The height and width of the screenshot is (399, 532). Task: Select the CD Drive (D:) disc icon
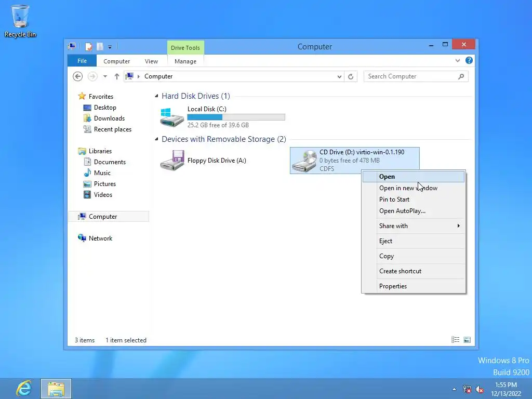tap(304, 161)
